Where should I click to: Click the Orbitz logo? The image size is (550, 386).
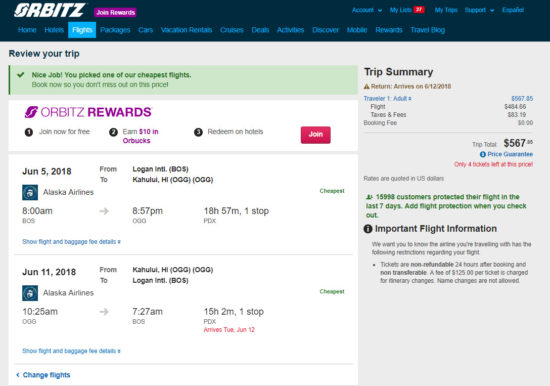[49, 11]
